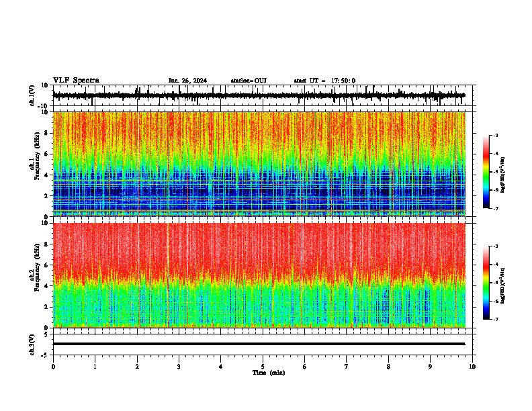Click the "2" kHz tick on ch.1 spectrogram axis
532x411 pixels.
click(x=46, y=196)
